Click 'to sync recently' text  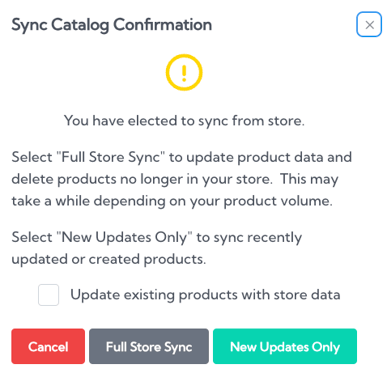pyautogui.click(x=249, y=237)
